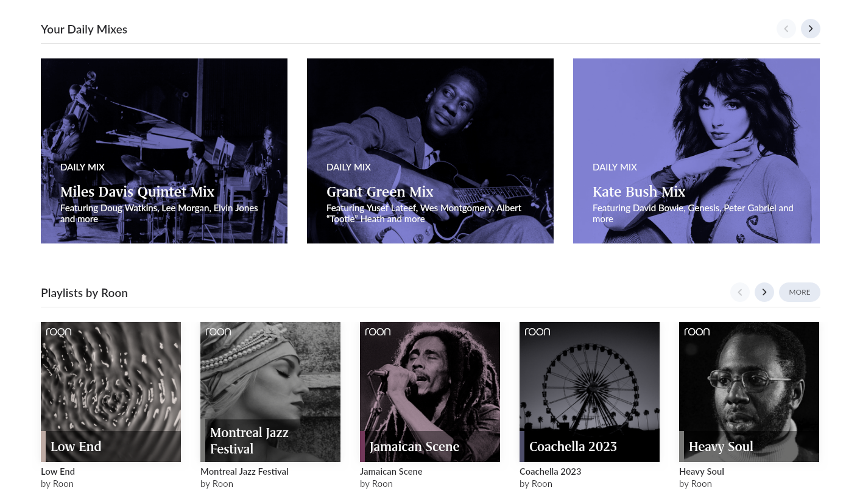
Task: Click next arrow in Your Daily Mixes
Action: [810, 29]
